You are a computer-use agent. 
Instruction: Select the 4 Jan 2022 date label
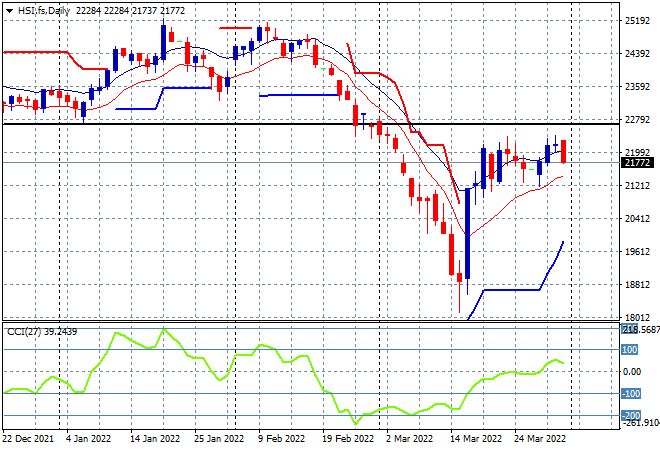click(88, 439)
